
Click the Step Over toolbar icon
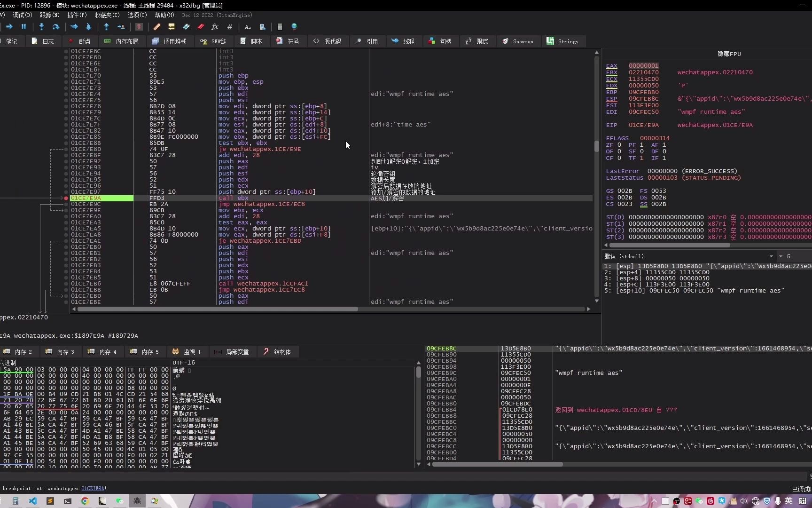[55, 27]
